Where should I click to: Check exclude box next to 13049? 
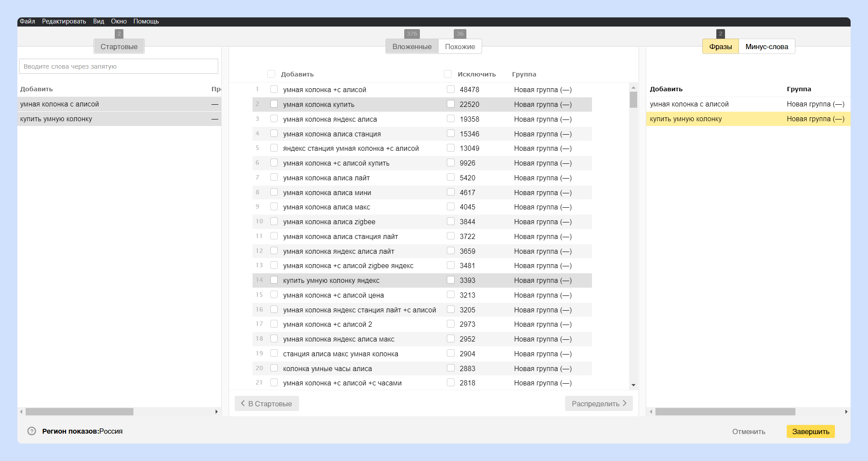(x=451, y=148)
